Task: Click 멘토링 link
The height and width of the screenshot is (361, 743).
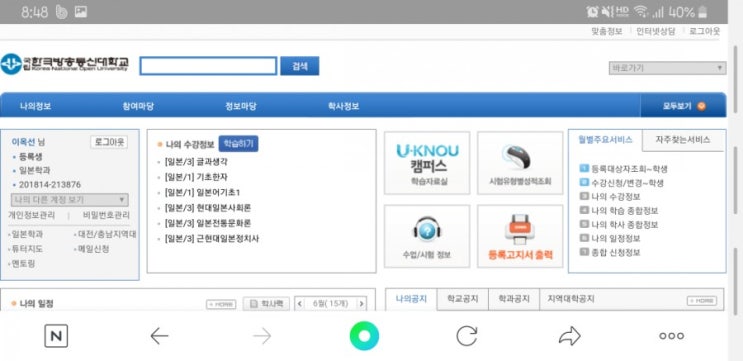Action: pos(23,263)
